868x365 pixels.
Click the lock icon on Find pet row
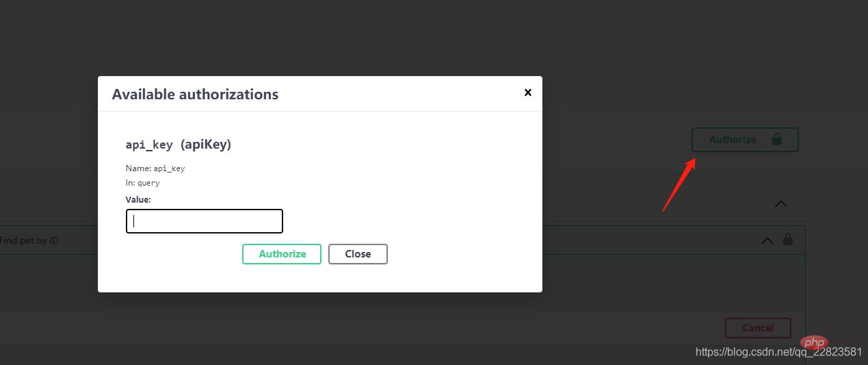click(x=788, y=240)
